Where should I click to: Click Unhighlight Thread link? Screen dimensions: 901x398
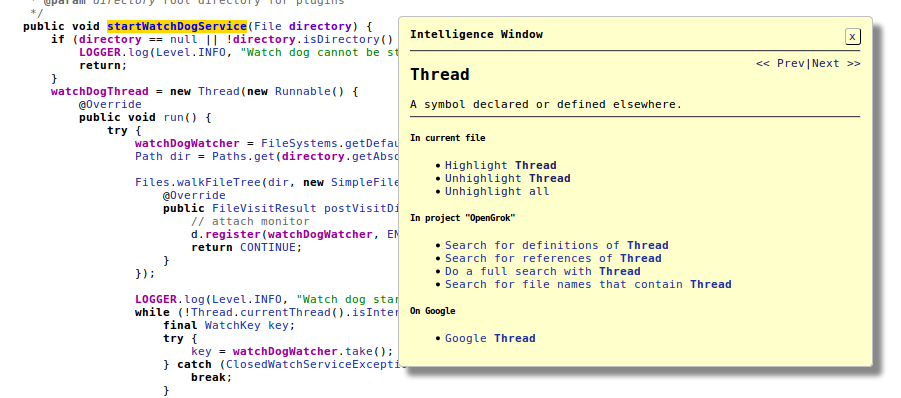pyautogui.click(x=507, y=179)
